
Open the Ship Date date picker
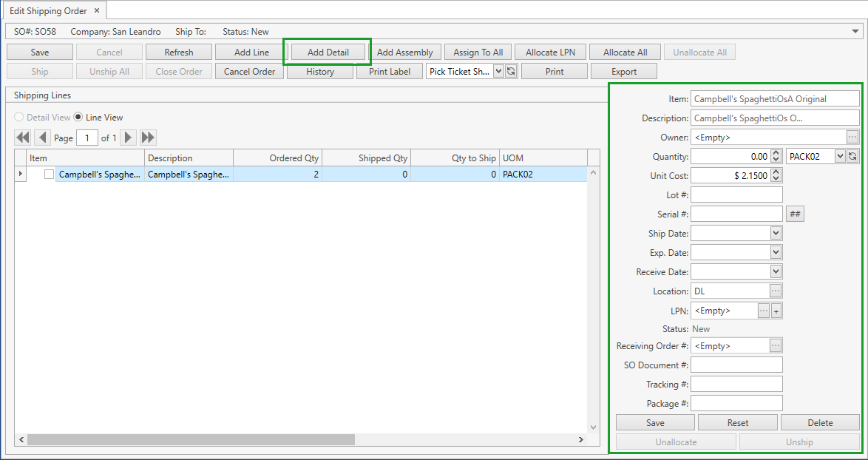point(777,233)
